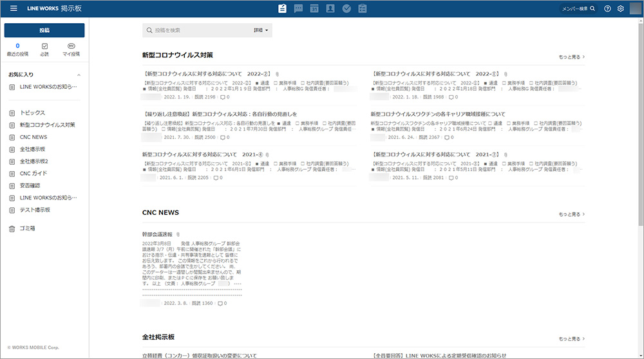
Task: Open the calendar icon in top bar
Action: 314,8
